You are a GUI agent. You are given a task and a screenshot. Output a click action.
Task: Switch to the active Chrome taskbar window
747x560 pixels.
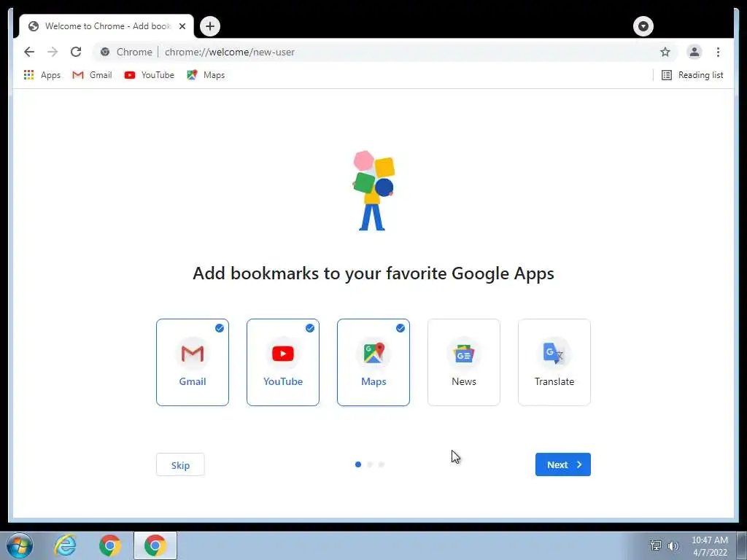point(155,545)
